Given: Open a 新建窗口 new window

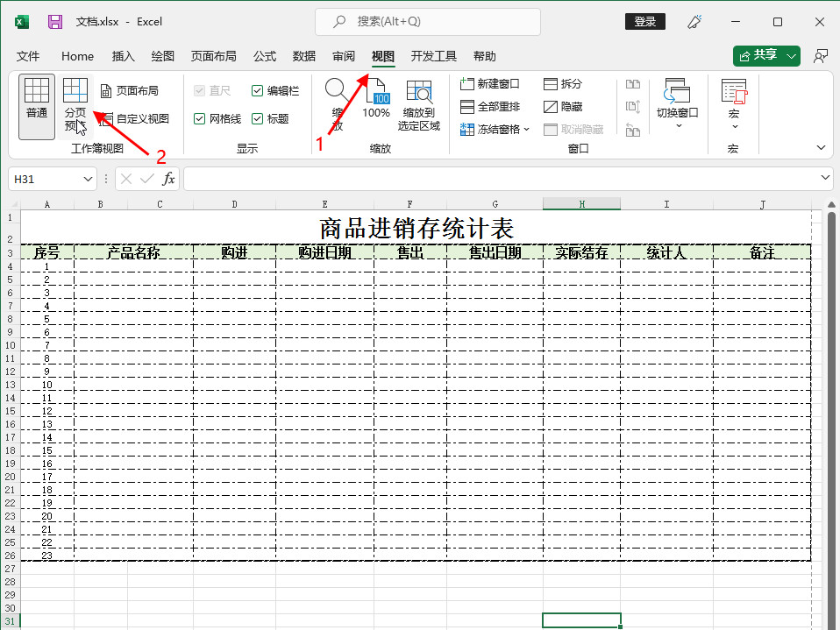Looking at the screenshot, I should 489,84.
